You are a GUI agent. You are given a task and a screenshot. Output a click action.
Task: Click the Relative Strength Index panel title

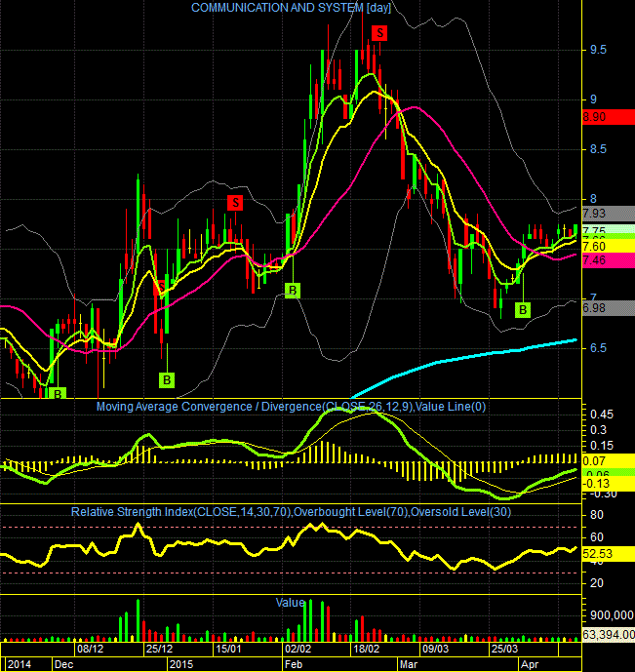pos(291,512)
